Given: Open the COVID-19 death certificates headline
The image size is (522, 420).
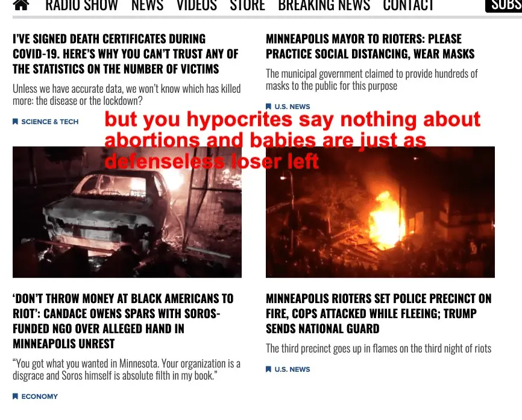Looking at the screenshot, I should 125,54.
